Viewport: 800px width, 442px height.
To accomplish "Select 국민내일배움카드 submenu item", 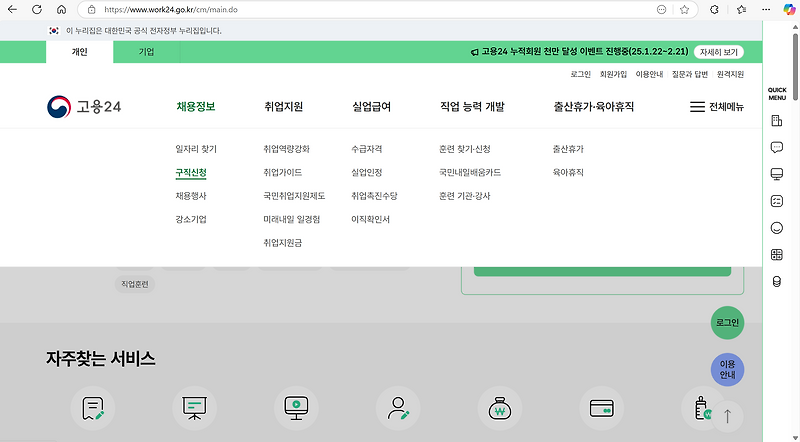I will [x=470, y=173].
